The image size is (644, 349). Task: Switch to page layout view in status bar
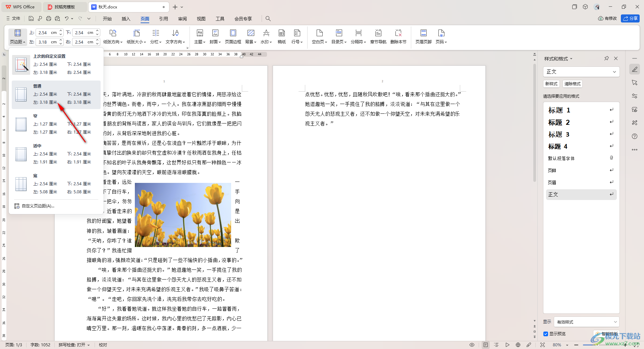(485, 345)
